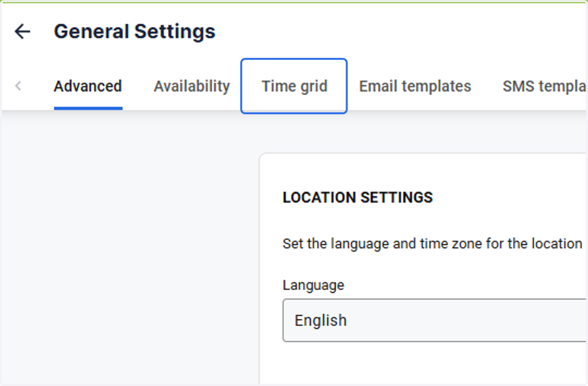Open the SMS templates tab

[x=545, y=86]
